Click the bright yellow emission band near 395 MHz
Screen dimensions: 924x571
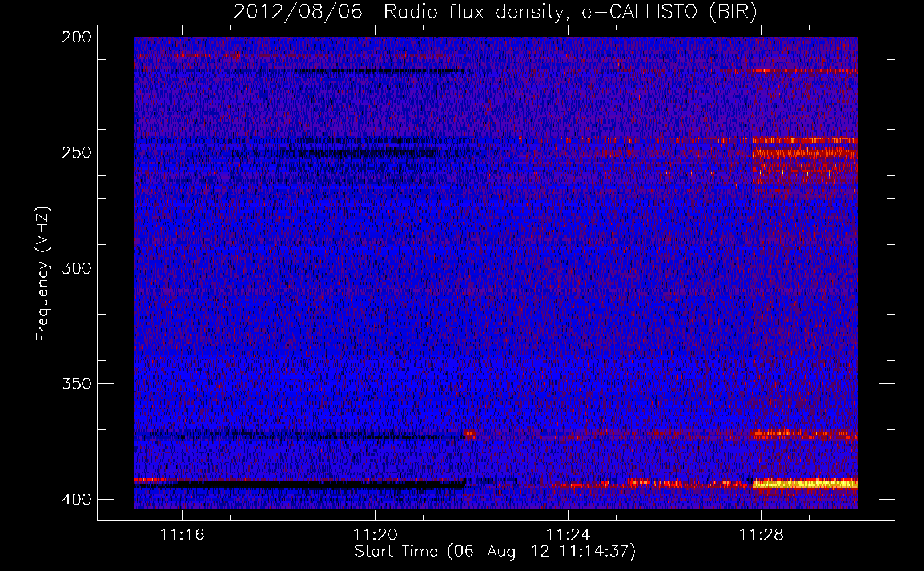tap(805, 485)
